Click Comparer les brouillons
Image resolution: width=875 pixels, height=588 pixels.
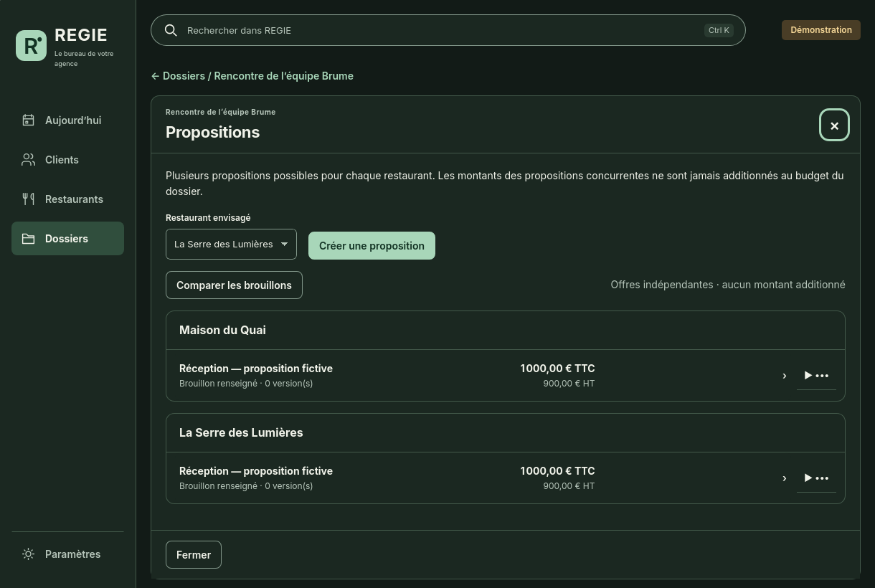pyautogui.click(x=234, y=285)
